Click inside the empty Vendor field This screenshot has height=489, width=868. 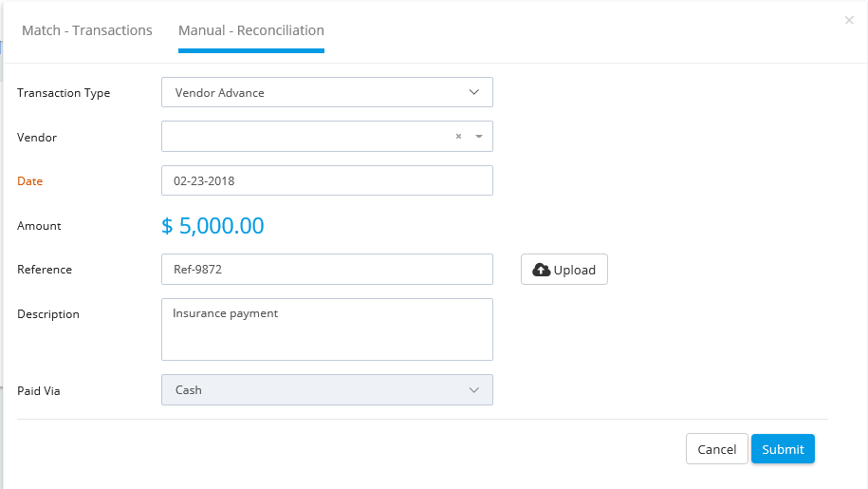pyautogui.click(x=307, y=136)
